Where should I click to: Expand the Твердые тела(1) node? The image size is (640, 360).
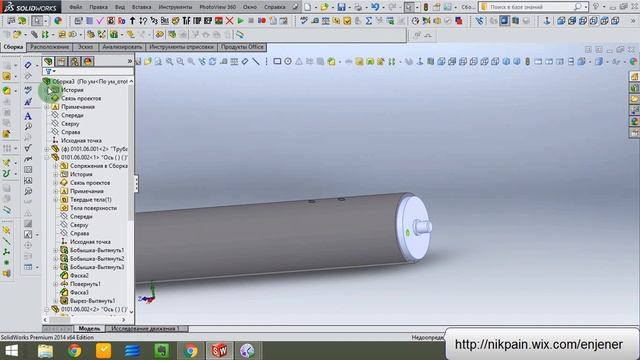56,200
